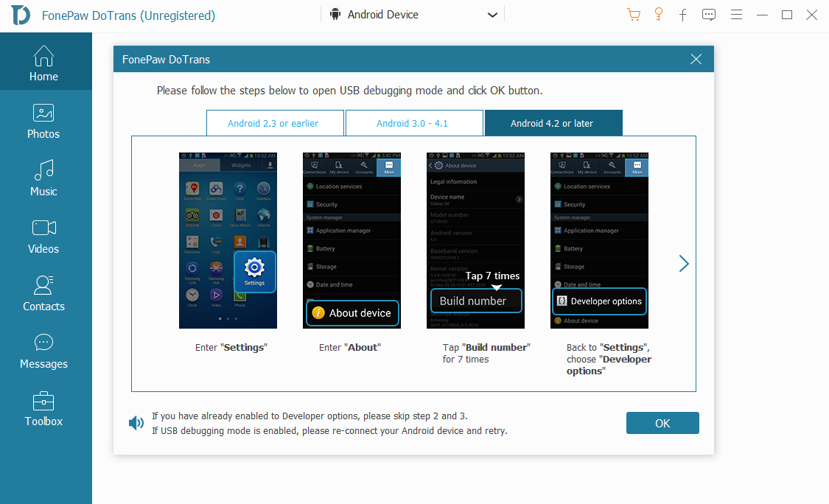Image resolution: width=829 pixels, height=504 pixels.
Task: Click the Facebook share icon
Action: pos(683,14)
